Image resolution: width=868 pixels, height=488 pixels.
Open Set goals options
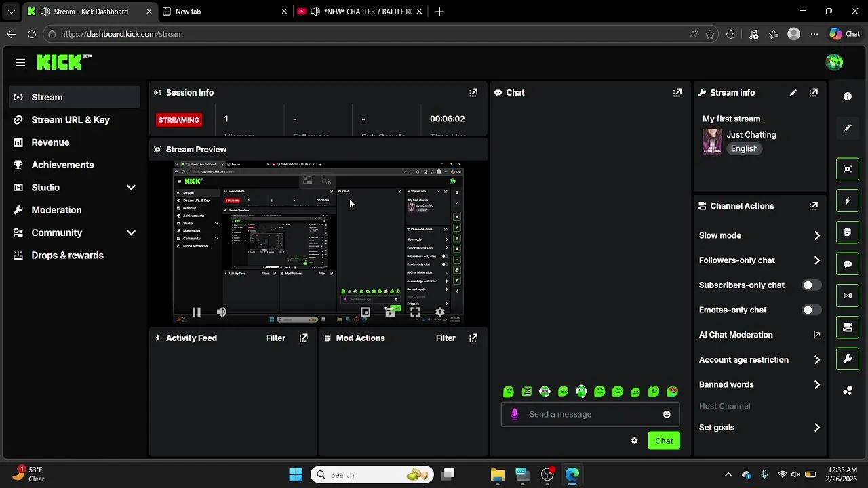(760, 428)
